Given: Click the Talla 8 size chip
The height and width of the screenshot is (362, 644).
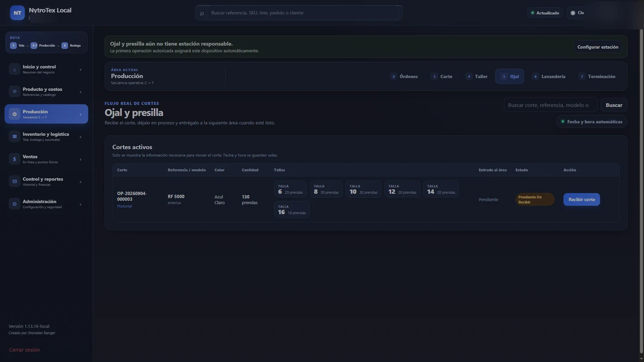Looking at the screenshot, I should click(326, 189).
